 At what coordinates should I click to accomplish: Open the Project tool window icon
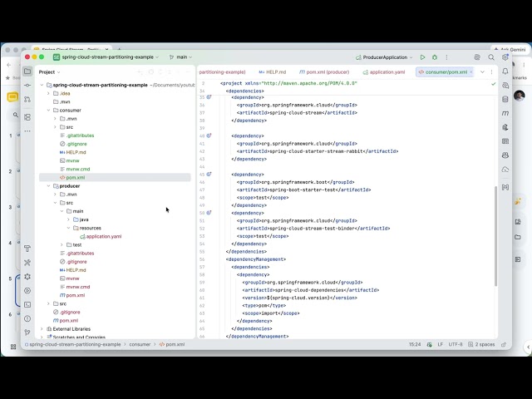click(27, 71)
